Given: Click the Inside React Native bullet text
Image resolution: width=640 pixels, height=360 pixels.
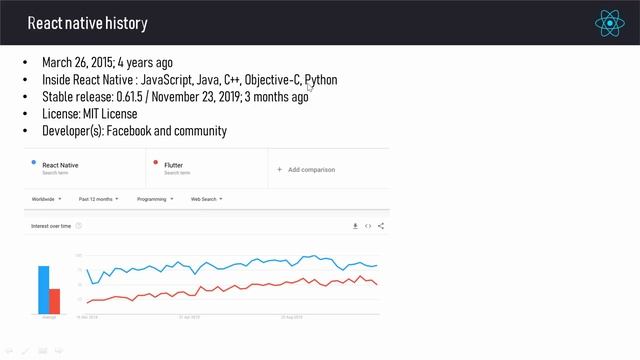Looking at the screenshot, I should [x=190, y=80].
